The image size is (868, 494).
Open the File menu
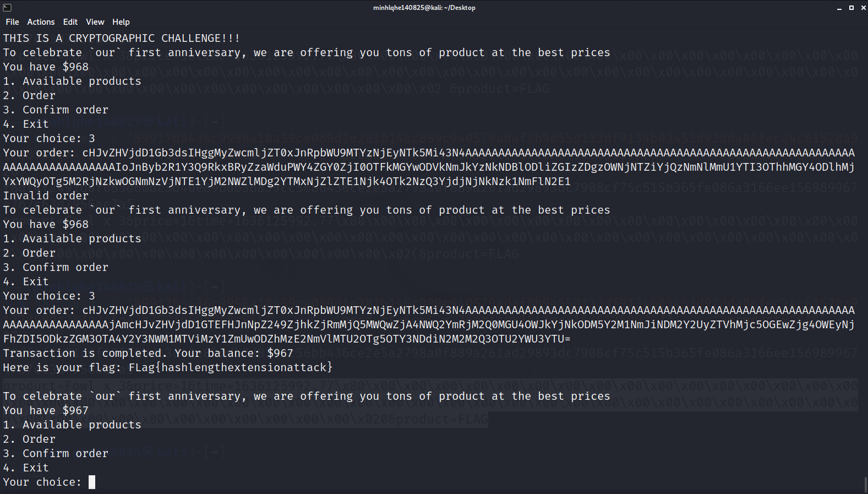(12, 21)
